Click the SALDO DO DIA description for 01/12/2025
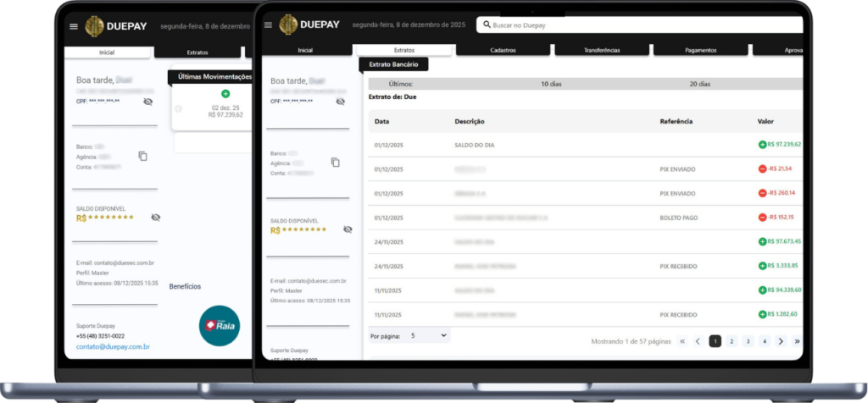 click(x=475, y=146)
